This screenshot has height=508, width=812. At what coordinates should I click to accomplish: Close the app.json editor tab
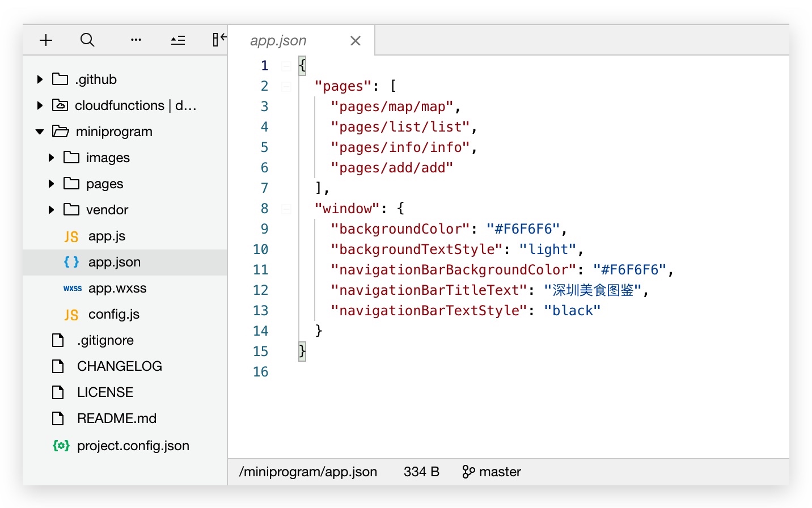coord(356,41)
